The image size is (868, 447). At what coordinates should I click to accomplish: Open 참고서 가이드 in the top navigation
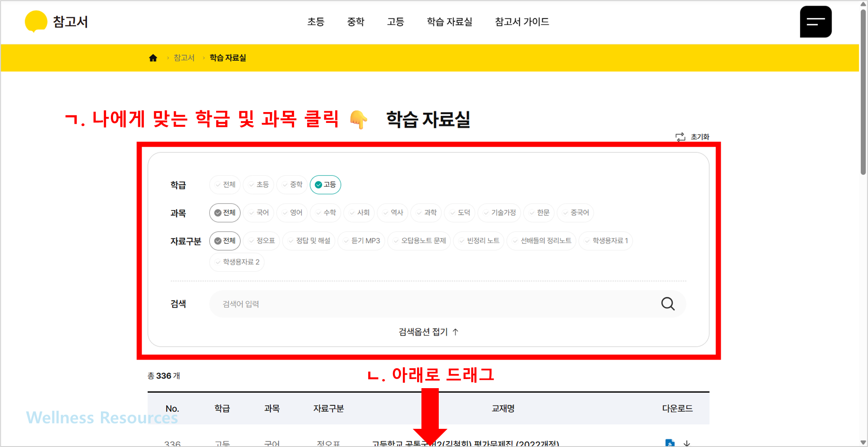tap(522, 22)
